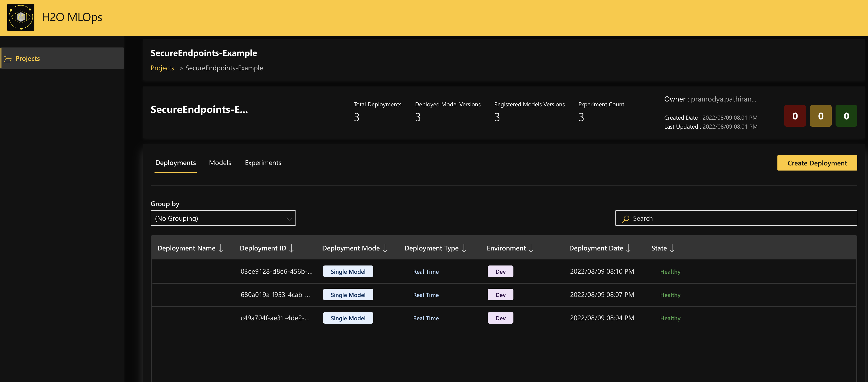
Task: Sort by State arrow
Action: click(673, 248)
